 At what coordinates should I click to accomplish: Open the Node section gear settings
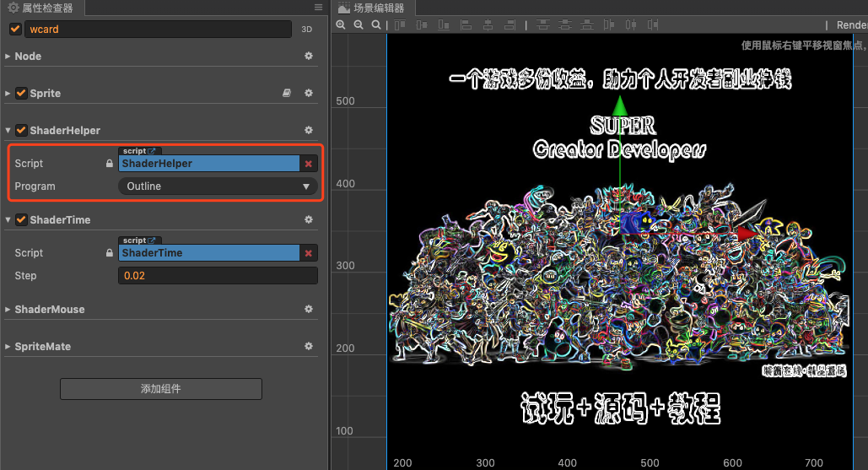coord(309,57)
